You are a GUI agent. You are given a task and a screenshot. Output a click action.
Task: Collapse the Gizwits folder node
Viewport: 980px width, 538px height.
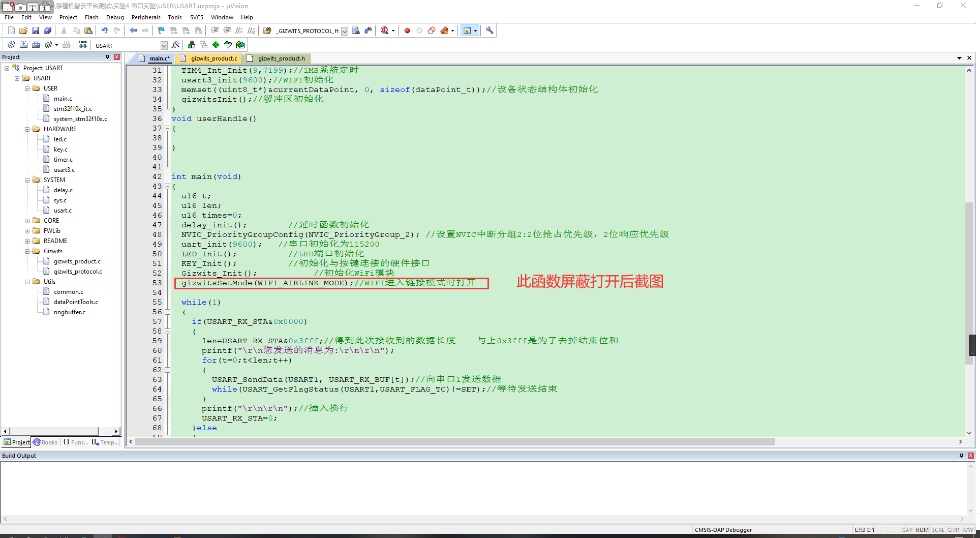[27, 251]
